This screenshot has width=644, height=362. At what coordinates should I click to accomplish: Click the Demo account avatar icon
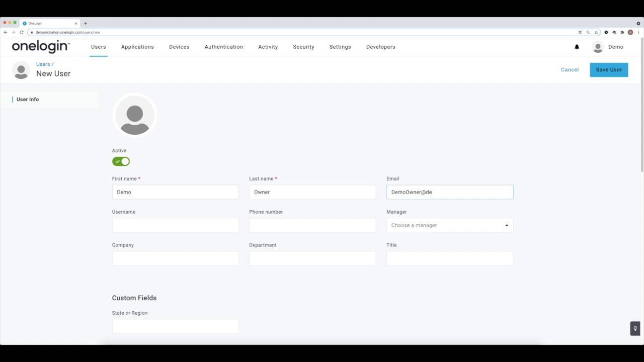[598, 47]
